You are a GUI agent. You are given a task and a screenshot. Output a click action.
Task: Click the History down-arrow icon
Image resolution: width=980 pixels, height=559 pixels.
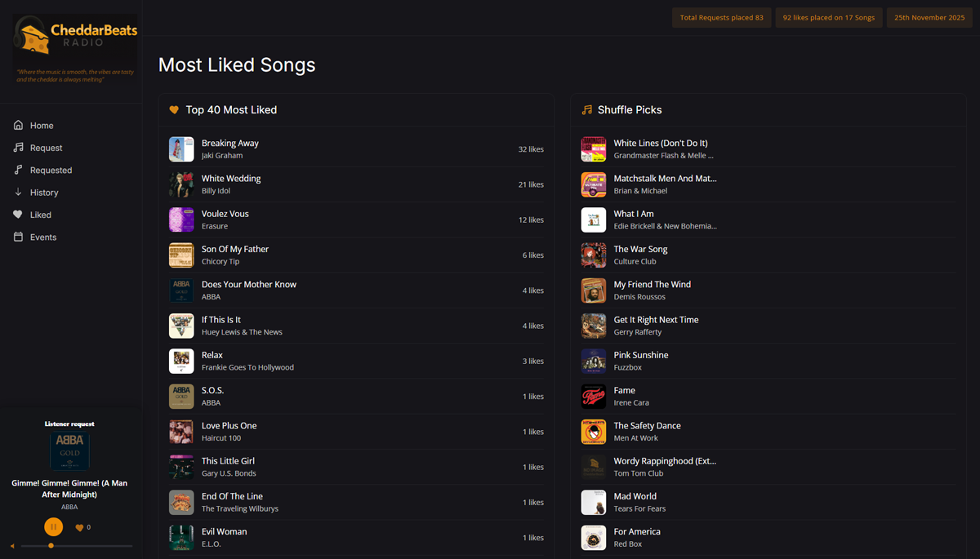(x=18, y=193)
